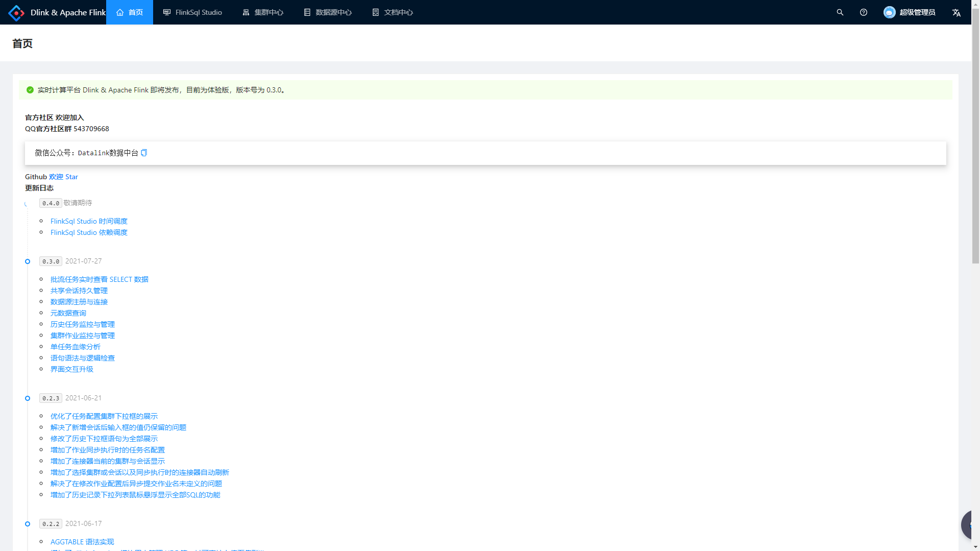Image resolution: width=980 pixels, height=551 pixels.
Task: Copy the 微信公众号 text via copy icon
Action: (x=144, y=153)
